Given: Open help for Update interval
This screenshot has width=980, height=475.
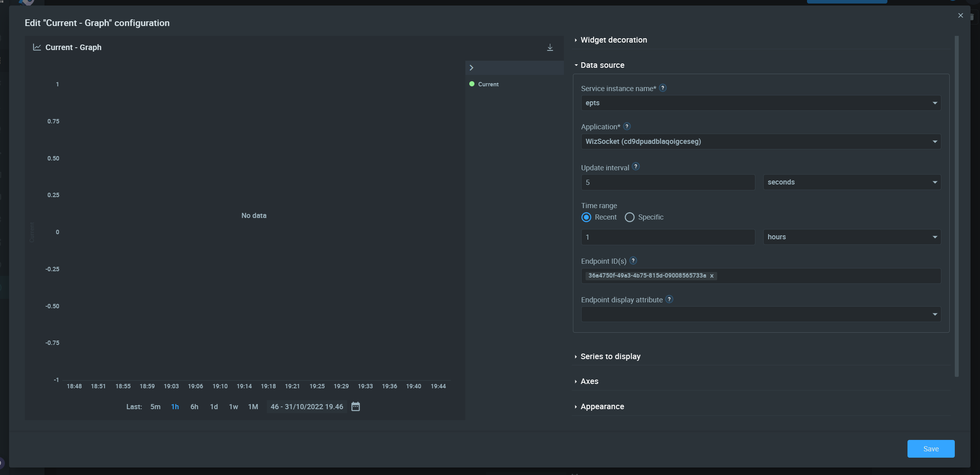Looking at the screenshot, I should pos(636,166).
